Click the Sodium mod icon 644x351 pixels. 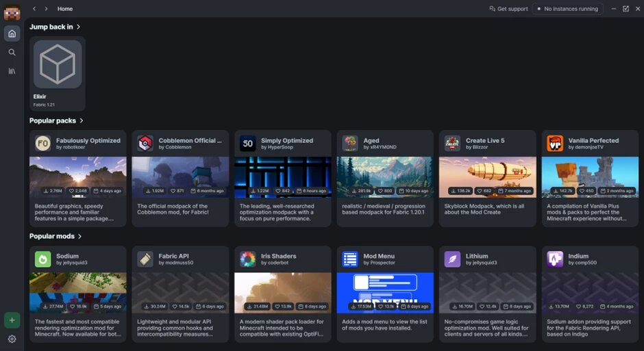(42, 259)
